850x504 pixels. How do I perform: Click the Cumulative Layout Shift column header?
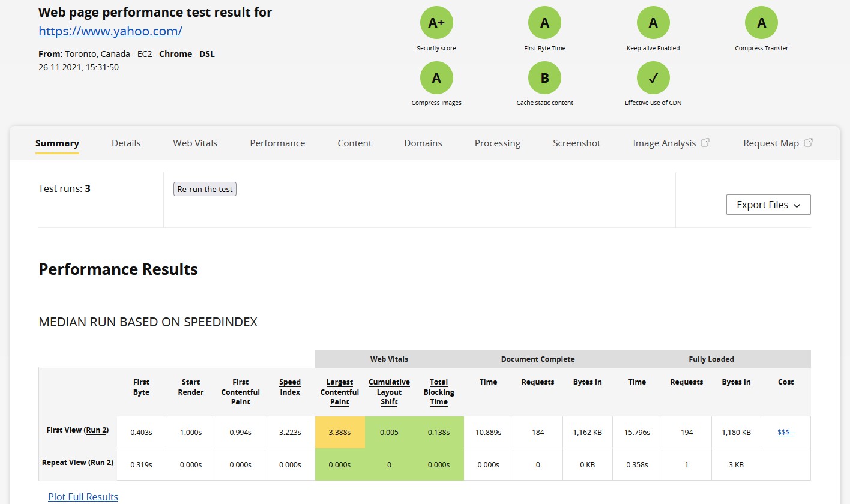tap(389, 392)
